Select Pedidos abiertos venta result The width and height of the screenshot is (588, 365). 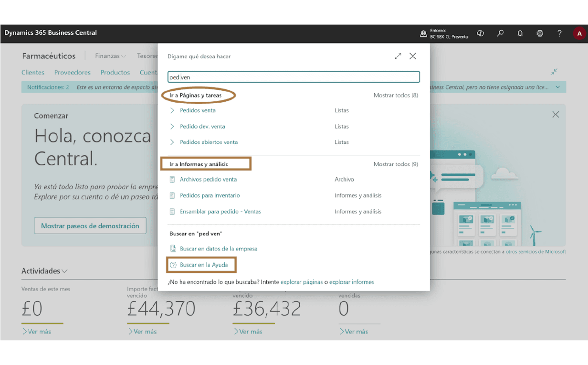coord(209,142)
